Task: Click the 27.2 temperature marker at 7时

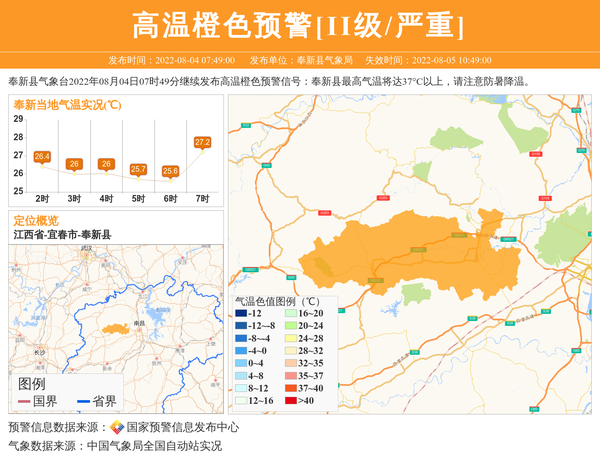Action: [202, 143]
